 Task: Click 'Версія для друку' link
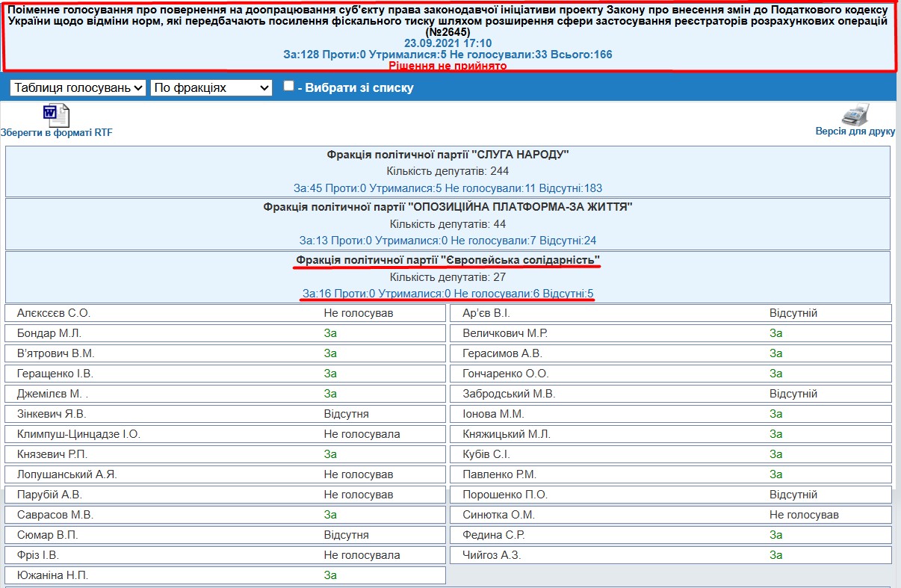click(855, 131)
